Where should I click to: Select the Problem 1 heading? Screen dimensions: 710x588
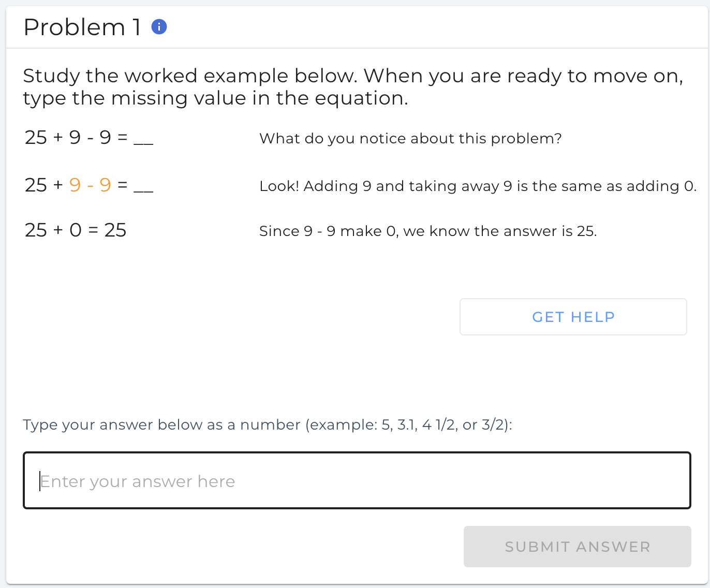point(82,27)
